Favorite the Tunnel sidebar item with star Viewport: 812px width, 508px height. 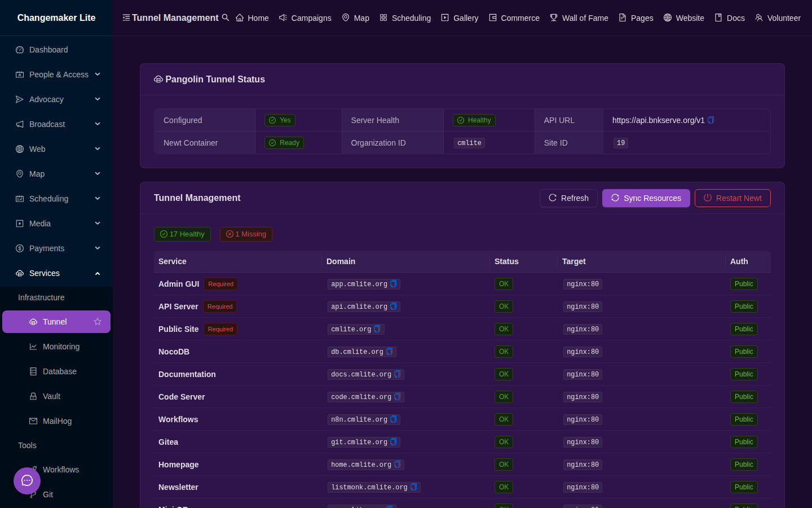click(x=98, y=322)
